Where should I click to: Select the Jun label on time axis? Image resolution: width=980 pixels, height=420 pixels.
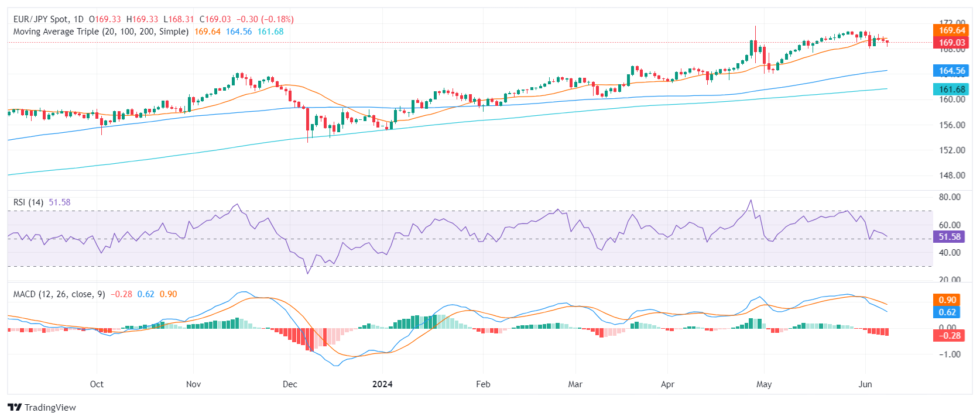coord(865,384)
